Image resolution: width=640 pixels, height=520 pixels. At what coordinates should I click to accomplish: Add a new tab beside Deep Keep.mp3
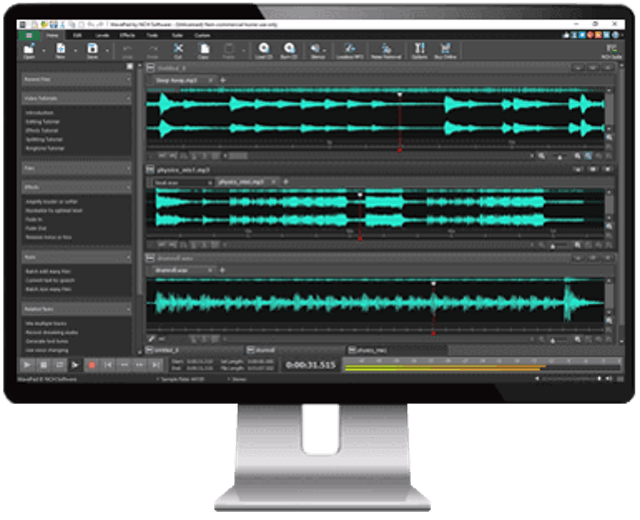[223, 80]
